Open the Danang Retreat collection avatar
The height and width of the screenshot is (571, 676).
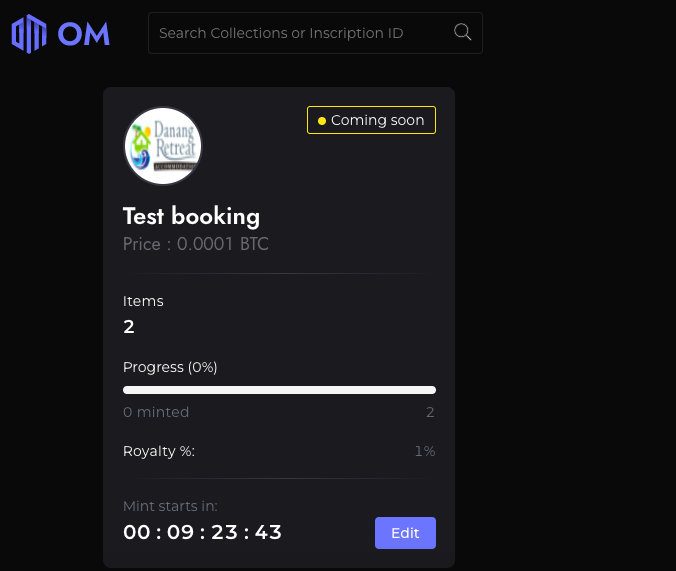click(163, 146)
